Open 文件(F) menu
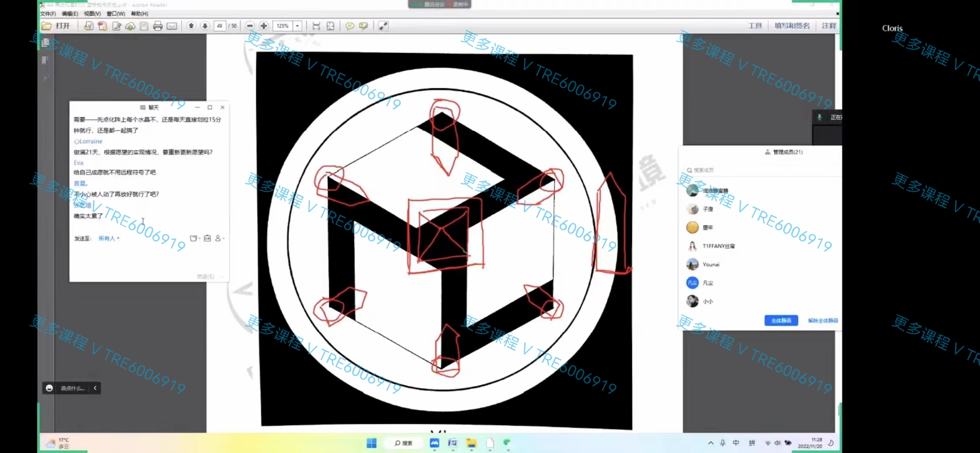 pyautogui.click(x=48, y=14)
